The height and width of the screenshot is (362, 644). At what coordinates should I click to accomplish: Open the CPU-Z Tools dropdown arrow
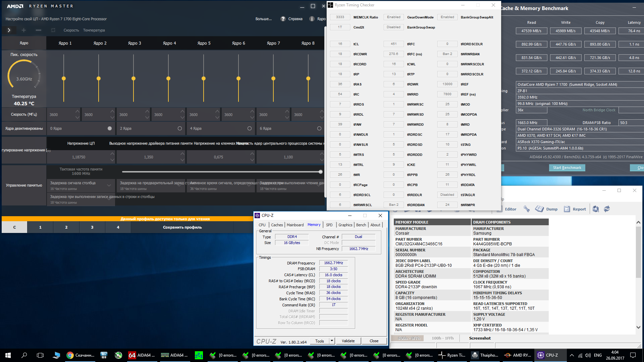point(332,341)
